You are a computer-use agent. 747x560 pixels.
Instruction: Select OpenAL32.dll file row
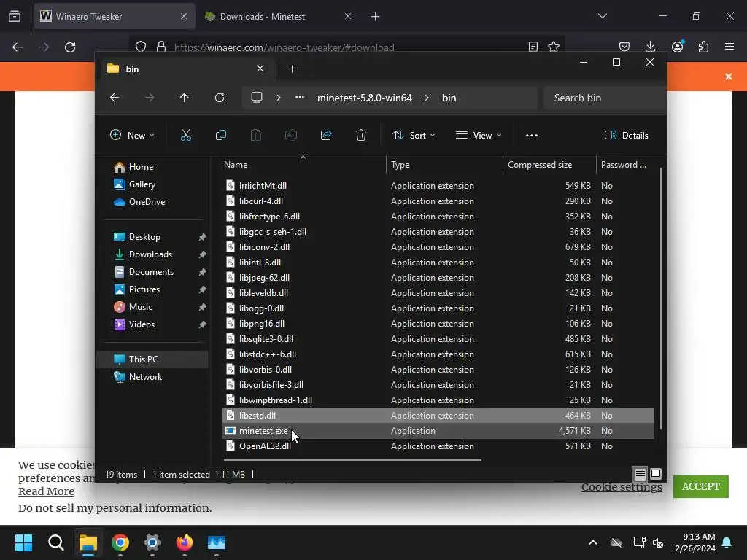click(438, 446)
